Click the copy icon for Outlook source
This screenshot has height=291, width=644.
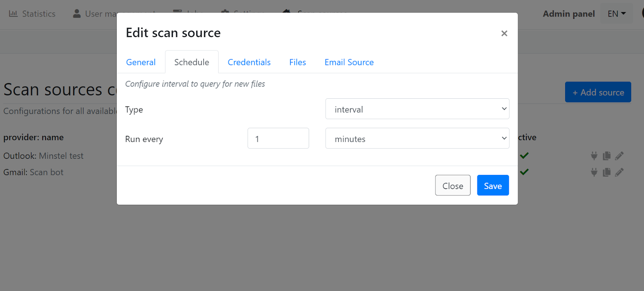607,156
